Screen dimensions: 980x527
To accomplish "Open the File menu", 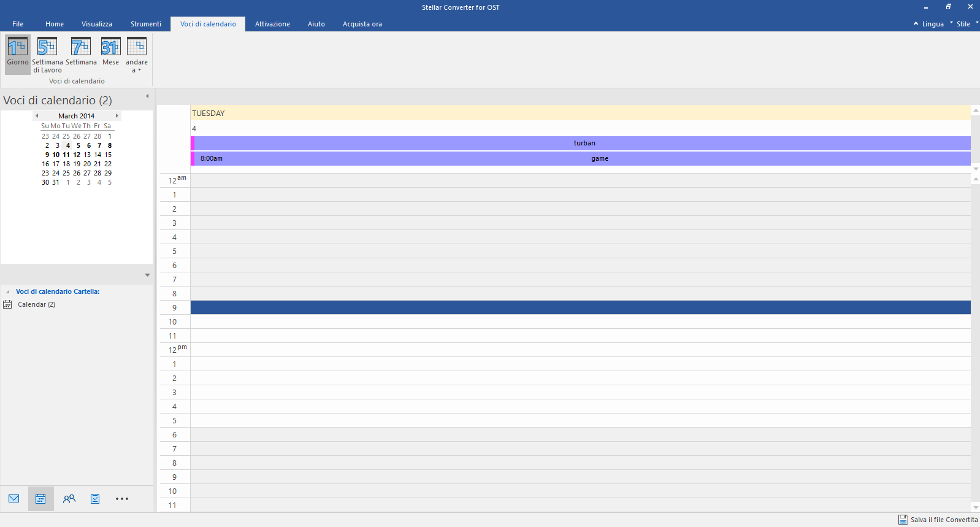I will click(18, 24).
